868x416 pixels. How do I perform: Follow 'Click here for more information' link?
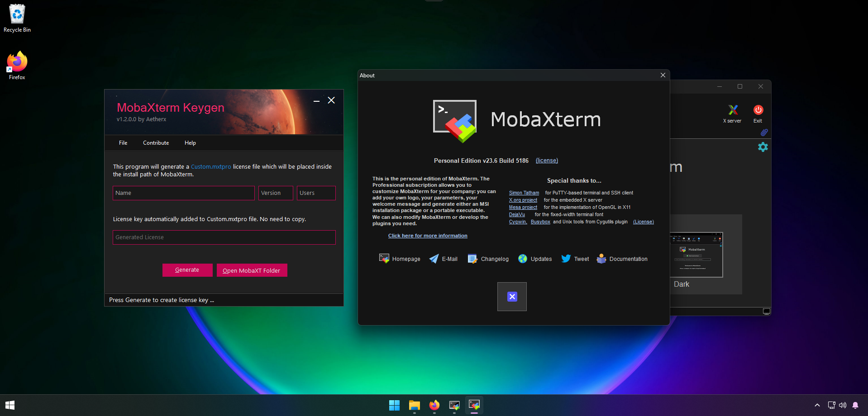(428, 236)
